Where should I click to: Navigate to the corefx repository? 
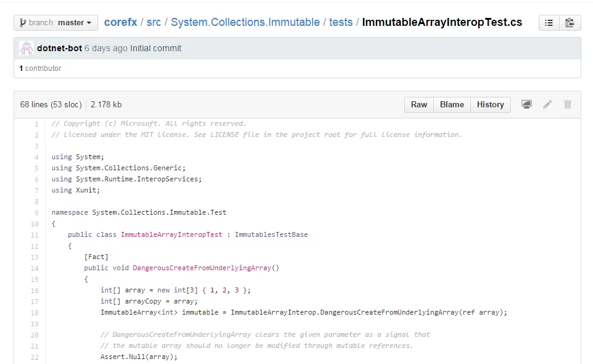coord(120,22)
